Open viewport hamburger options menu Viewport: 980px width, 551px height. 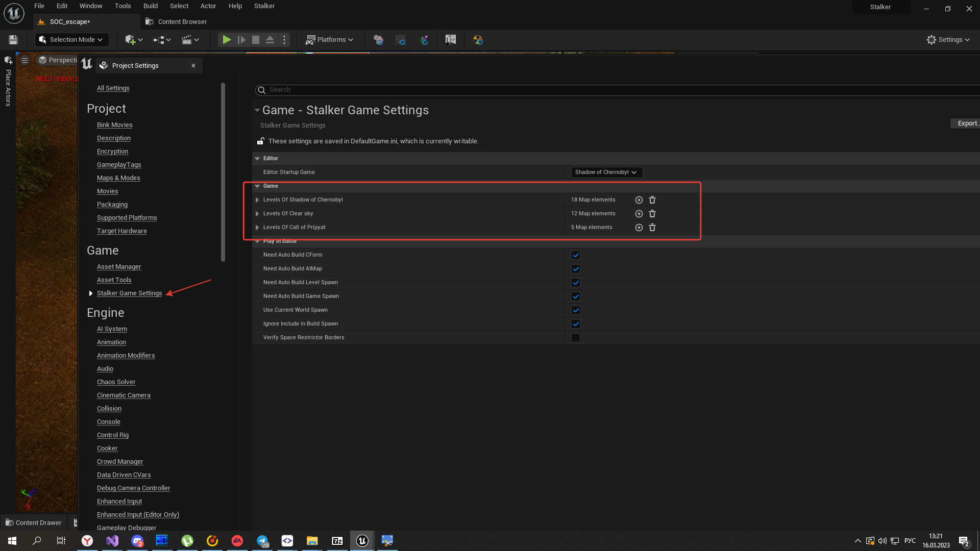(x=24, y=60)
